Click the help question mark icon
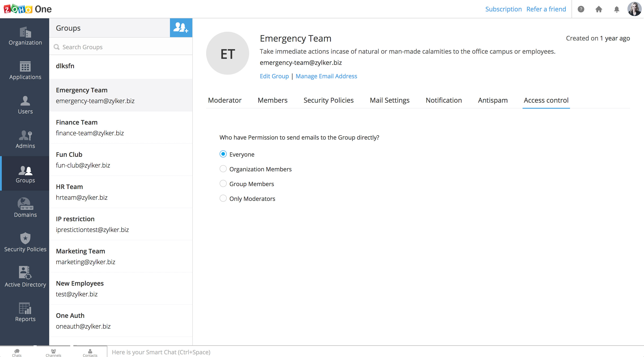Viewport: 644px width, 357px height. coord(581,9)
